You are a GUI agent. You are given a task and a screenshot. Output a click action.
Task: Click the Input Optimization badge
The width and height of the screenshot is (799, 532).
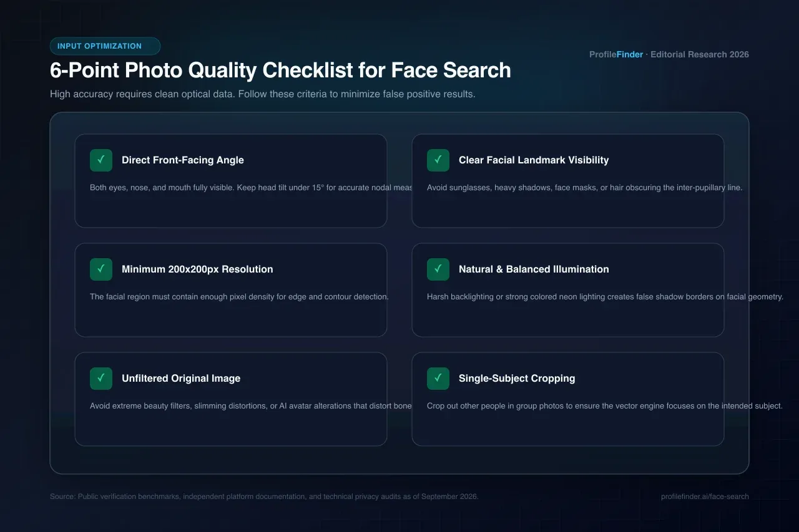pyautogui.click(x=105, y=46)
